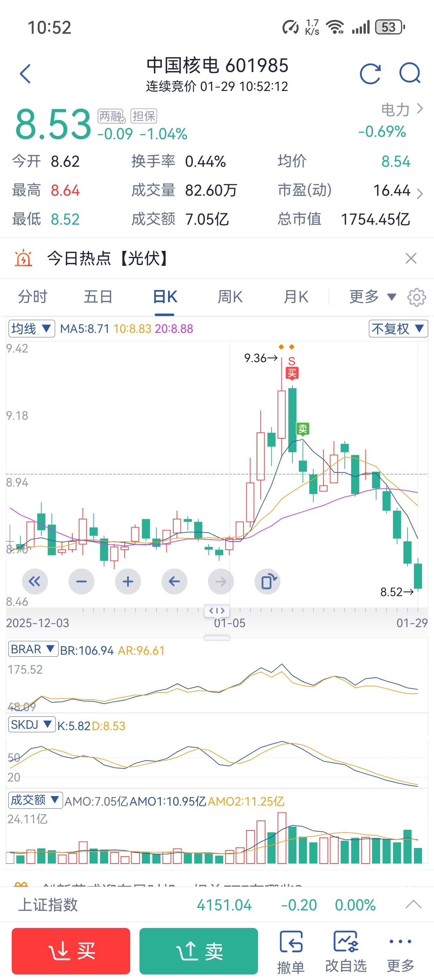Zoom in the K-line chart
The image size is (434, 980).
click(x=128, y=581)
